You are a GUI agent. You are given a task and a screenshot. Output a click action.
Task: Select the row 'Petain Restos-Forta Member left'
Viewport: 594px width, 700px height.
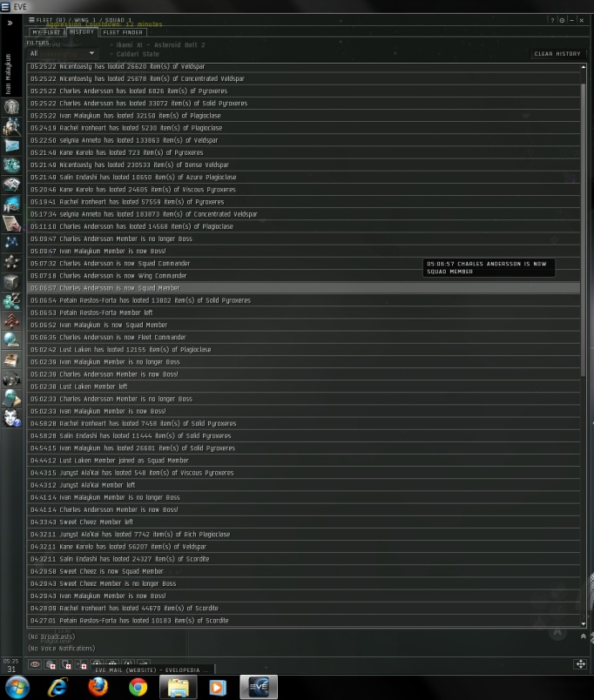(303, 313)
